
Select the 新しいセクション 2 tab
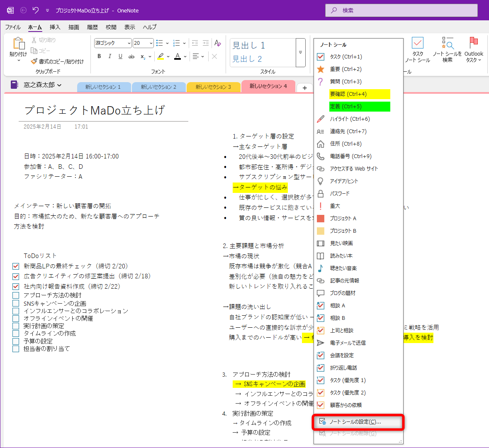[x=159, y=87]
